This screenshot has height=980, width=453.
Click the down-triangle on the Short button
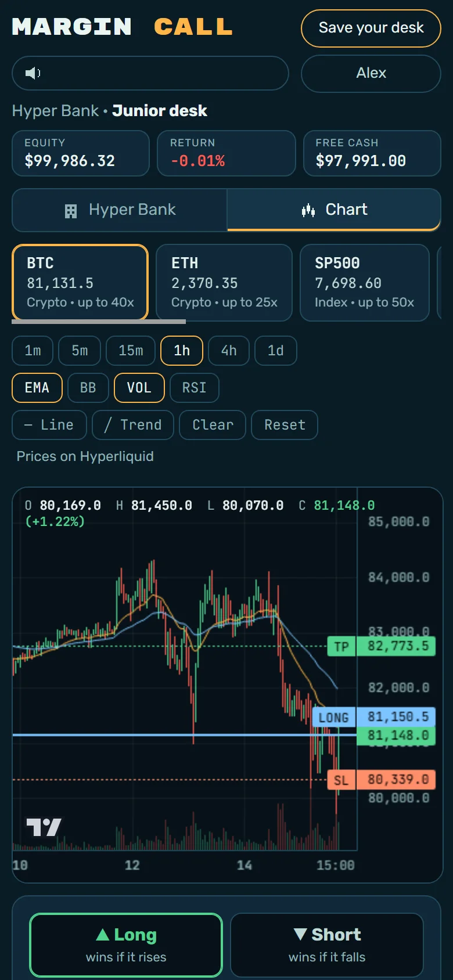(x=300, y=934)
